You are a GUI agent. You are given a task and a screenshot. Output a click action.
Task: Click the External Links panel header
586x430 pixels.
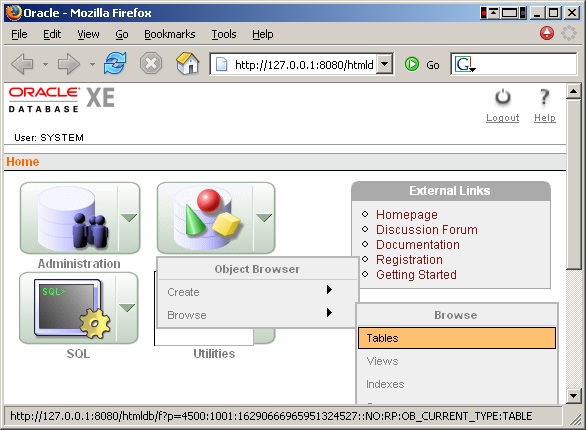pos(450,191)
